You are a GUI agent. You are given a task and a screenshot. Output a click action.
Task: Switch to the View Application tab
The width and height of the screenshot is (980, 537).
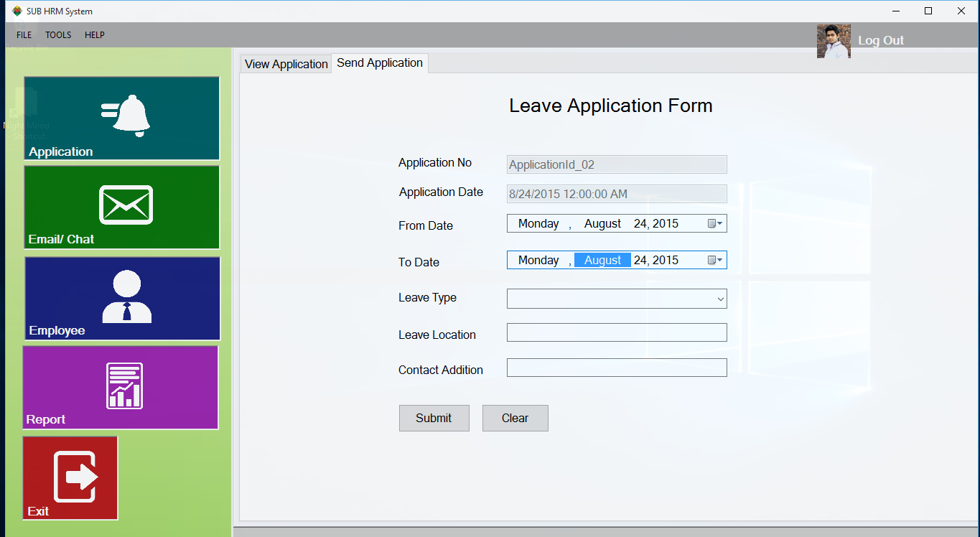click(285, 64)
